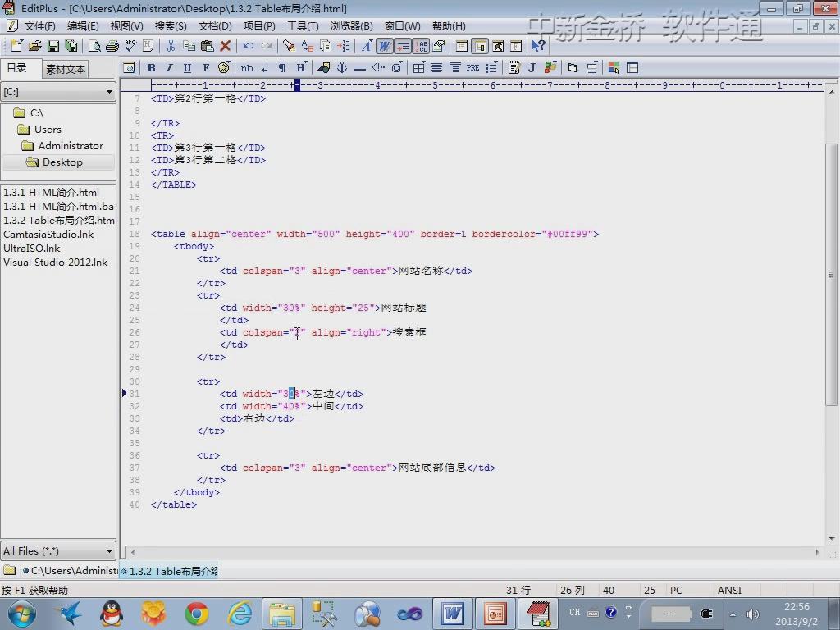The image size is (840, 630).
Task: Open Print Preview from the toolbar
Action: pos(94,46)
